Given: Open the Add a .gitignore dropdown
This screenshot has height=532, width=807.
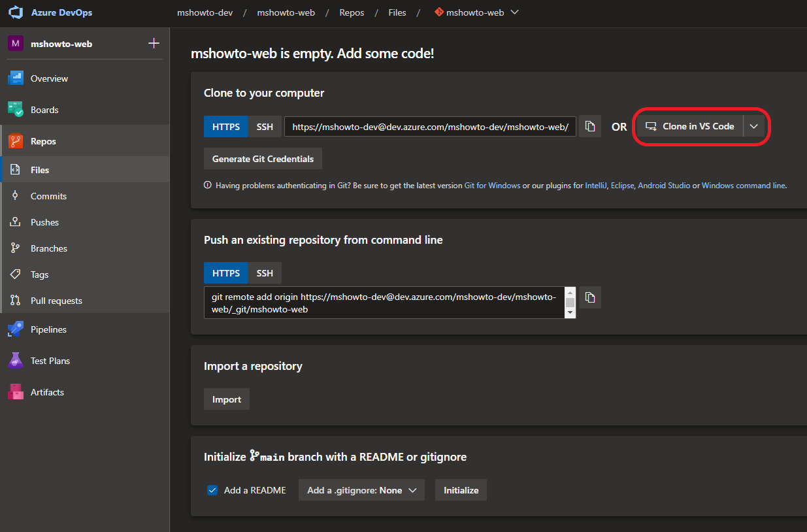Looking at the screenshot, I should coord(361,490).
